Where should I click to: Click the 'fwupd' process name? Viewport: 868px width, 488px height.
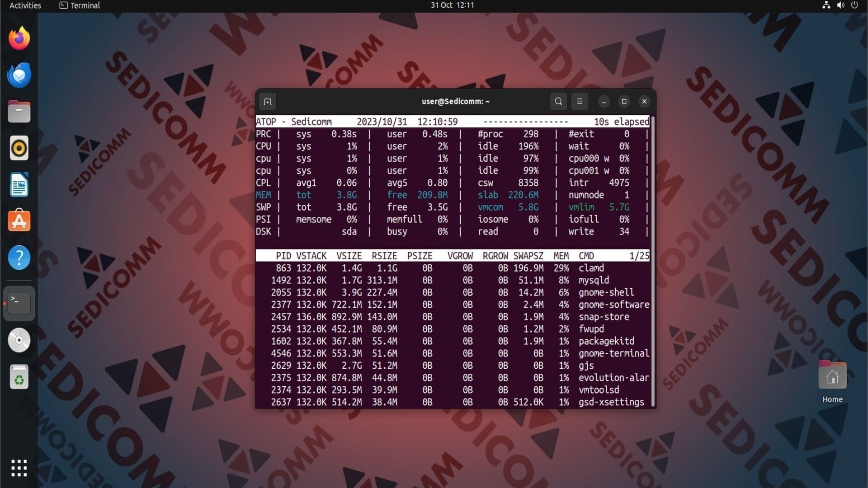[x=591, y=329]
